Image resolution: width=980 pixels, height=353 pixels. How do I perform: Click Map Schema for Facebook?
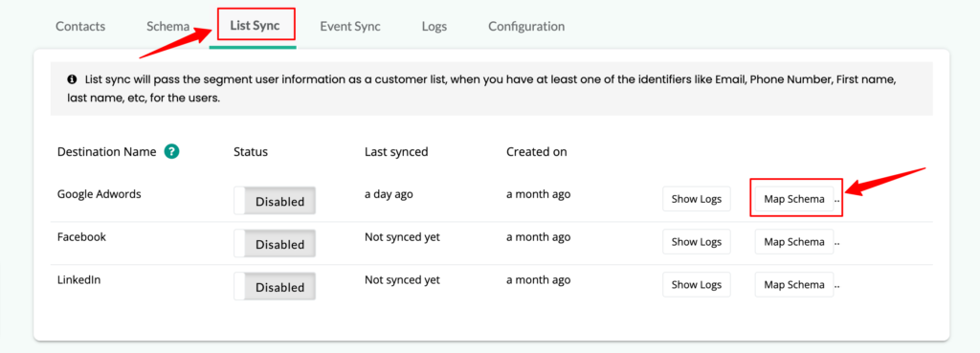(794, 241)
